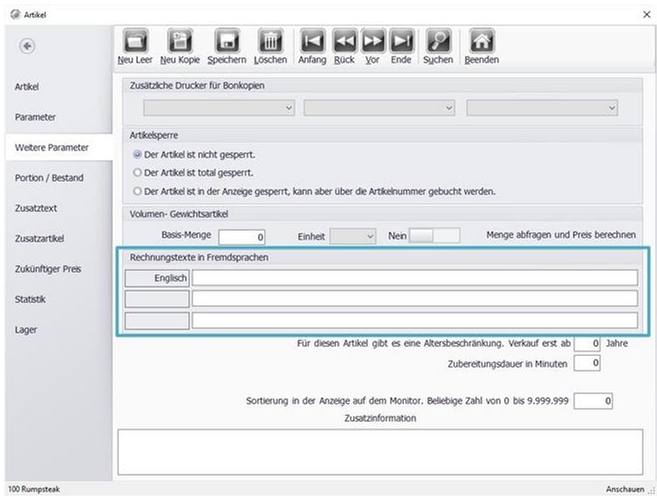Open the first Bonkopien printer dropdown
The width and height of the screenshot is (657, 497).
pos(219,108)
